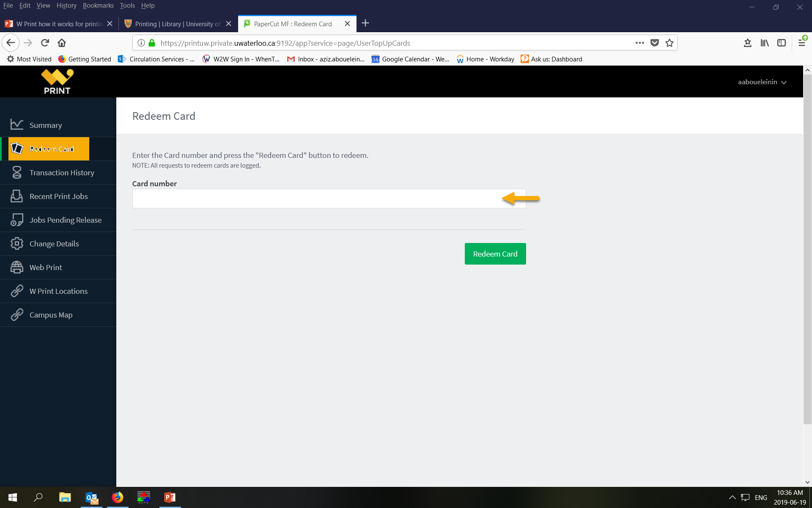Open PowerPoint from the Windows taskbar

pyautogui.click(x=170, y=497)
